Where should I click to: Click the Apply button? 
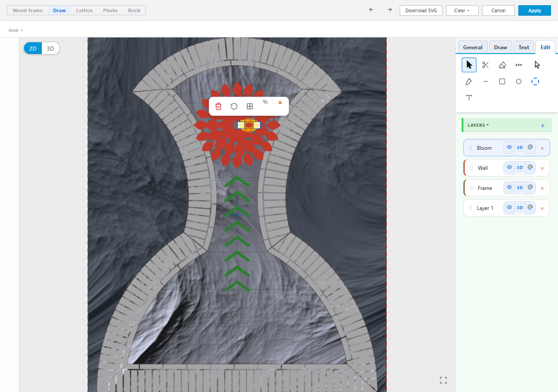(x=534, y=10)
